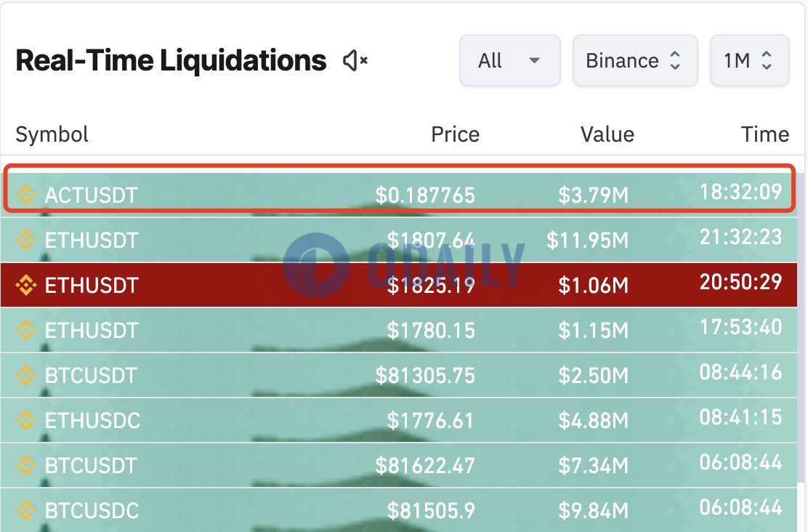Click the 21:32:23 time cell
Screen dimensions: 808x532
(x=740, y=237)
